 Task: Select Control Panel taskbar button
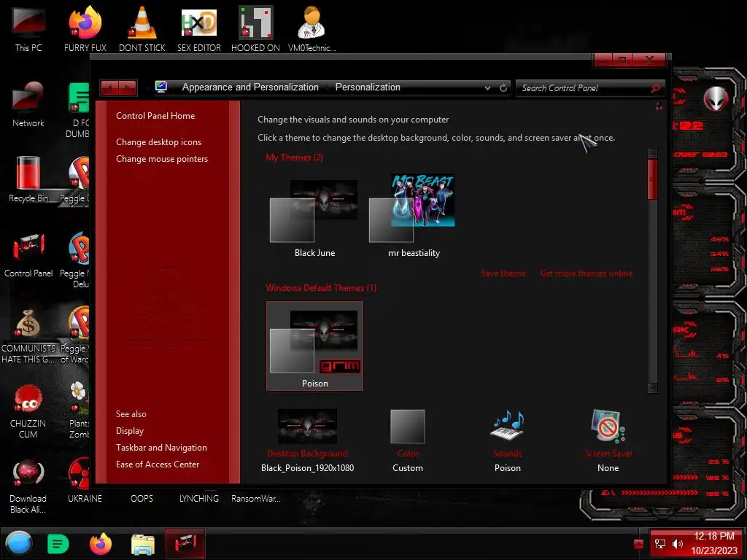coord(185,543)
